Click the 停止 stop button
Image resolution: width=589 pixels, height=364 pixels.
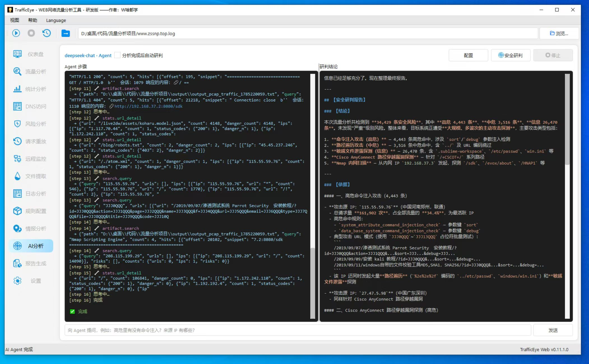pos(553,55)
